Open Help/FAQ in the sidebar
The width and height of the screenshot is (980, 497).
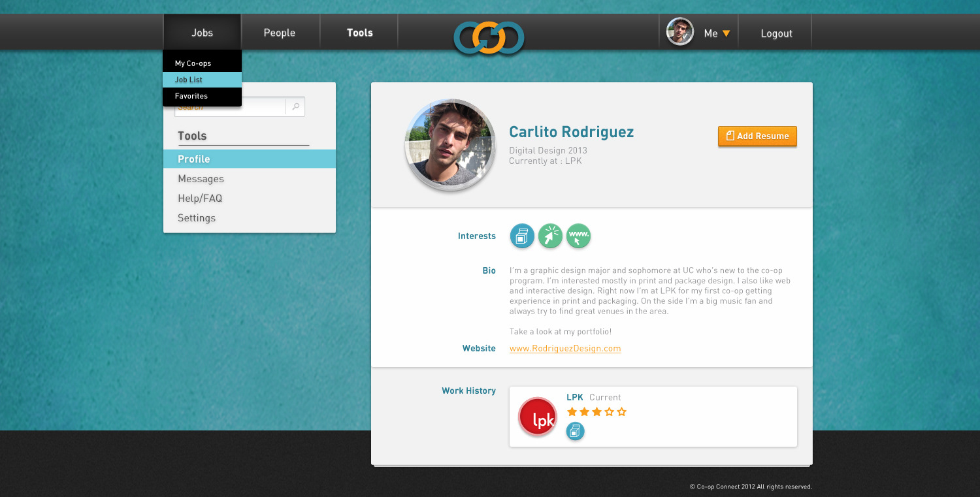[x=200, y=199]
